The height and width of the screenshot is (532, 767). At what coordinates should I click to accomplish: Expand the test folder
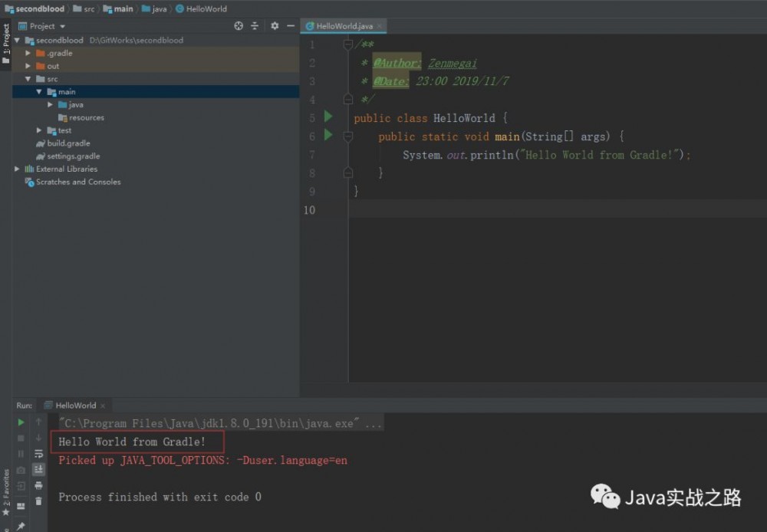pos(39,130)
